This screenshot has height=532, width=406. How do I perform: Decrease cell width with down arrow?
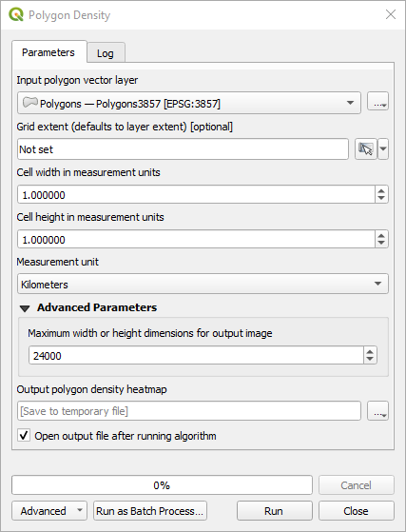pos(381,199)
